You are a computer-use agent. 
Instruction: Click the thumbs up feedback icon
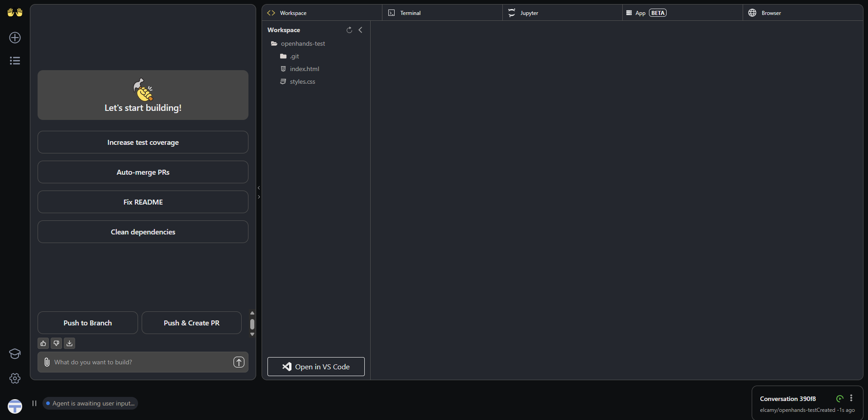pos(43,344)
